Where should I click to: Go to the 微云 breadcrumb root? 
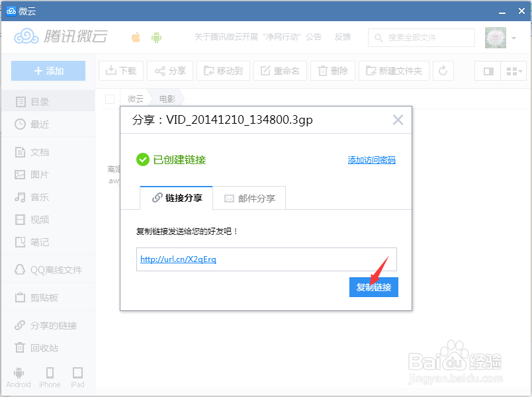(136, 99)
